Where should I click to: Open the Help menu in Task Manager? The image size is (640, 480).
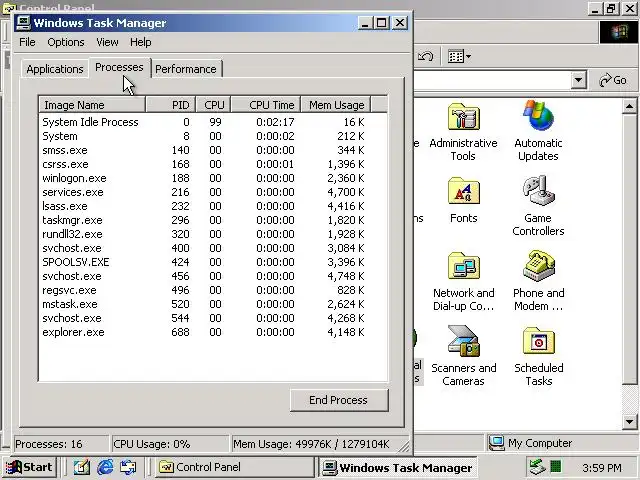(141, 42)
